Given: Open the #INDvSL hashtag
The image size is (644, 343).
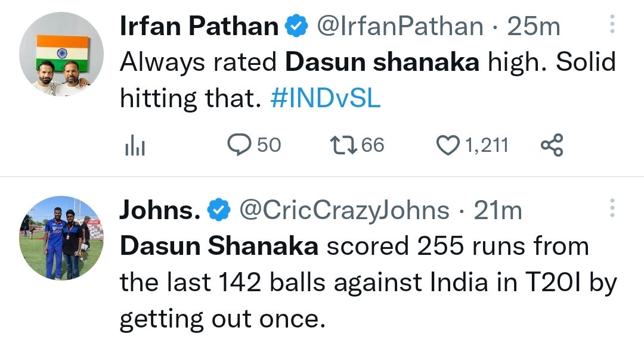Looking at the screenshot, I should (325, 98).
